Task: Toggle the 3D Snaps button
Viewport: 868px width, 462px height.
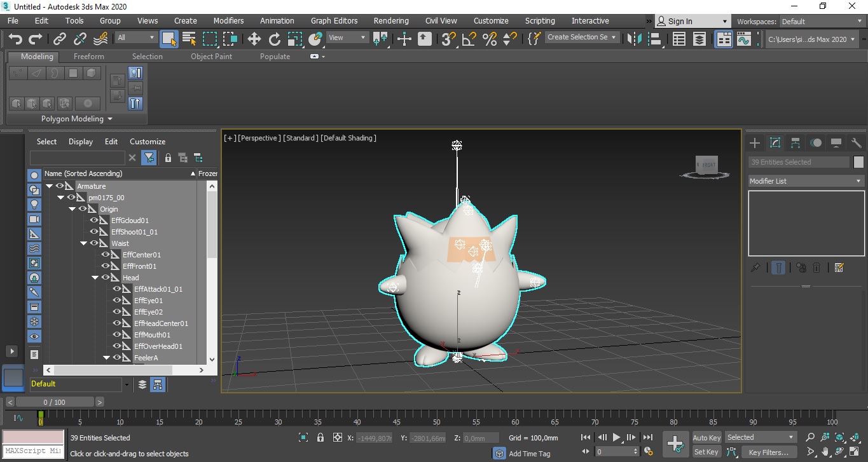Action: point(449,39)
